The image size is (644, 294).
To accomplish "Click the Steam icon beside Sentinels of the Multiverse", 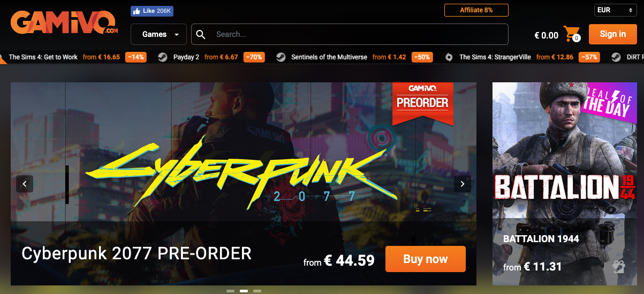I will [x=281, y=57].
